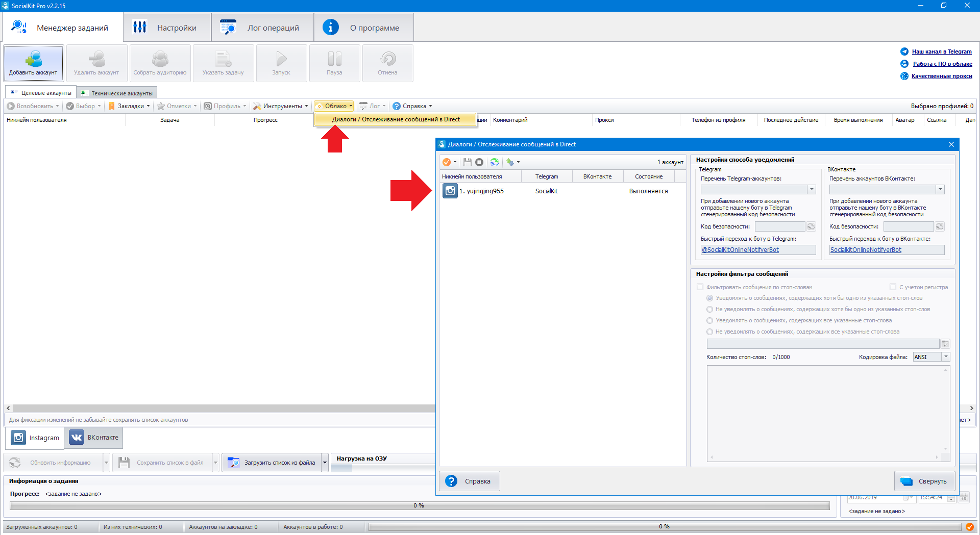Click the Telegram channel icon top right

click(x=904, y=52)
